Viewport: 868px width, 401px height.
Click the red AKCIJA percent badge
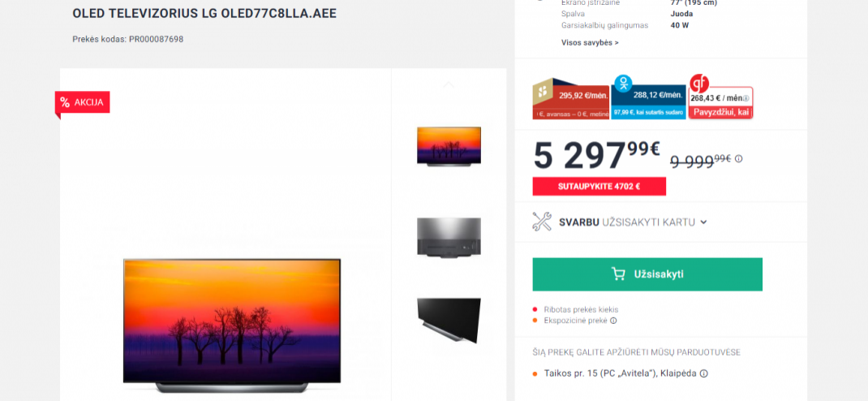[83, 102]
